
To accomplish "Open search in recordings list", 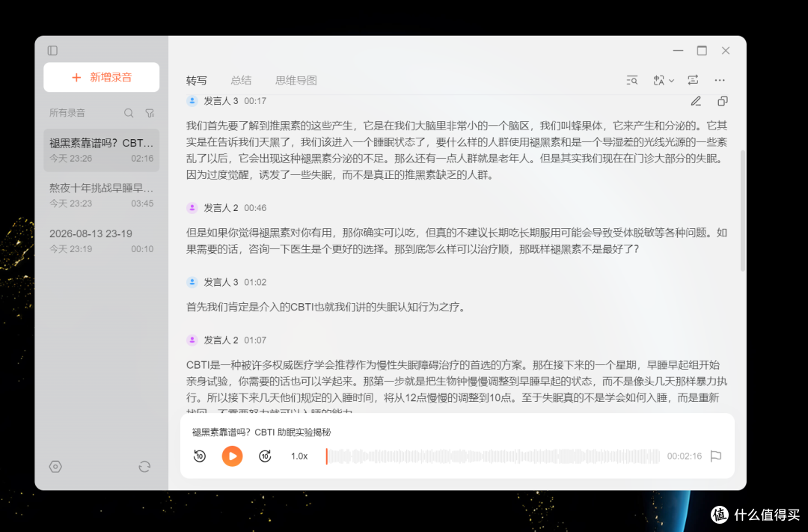I will click(x=129, y=113).
